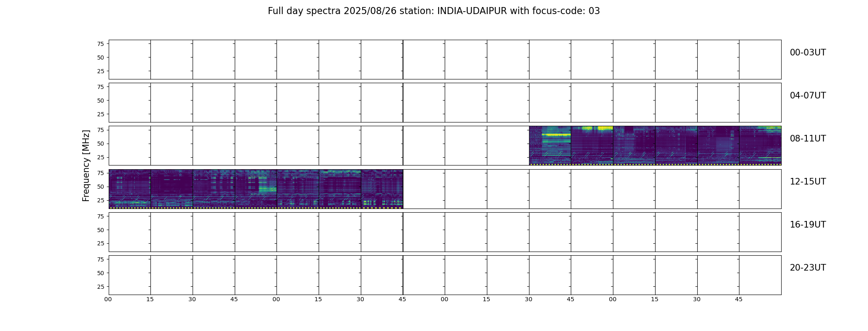868x331 pixels.
Task: Open the 11:15 spectrogram panel in the 08-11UT row
Action: [x=676, y=146]
